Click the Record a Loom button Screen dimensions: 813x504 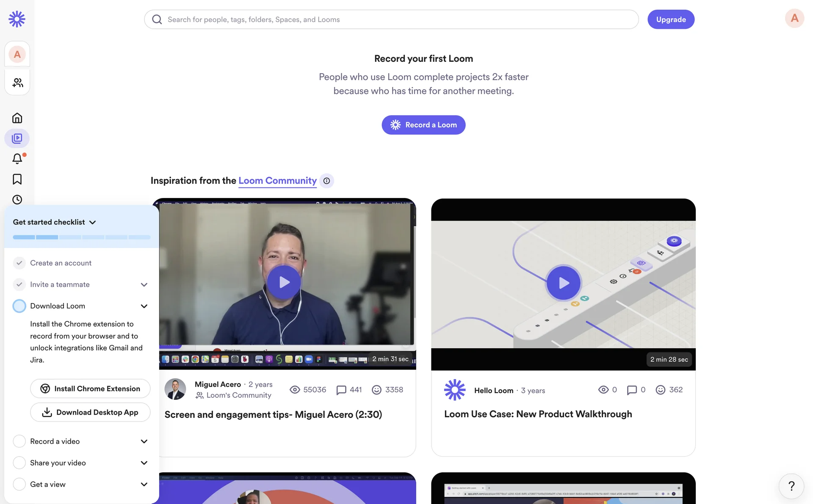coord(423,125)
